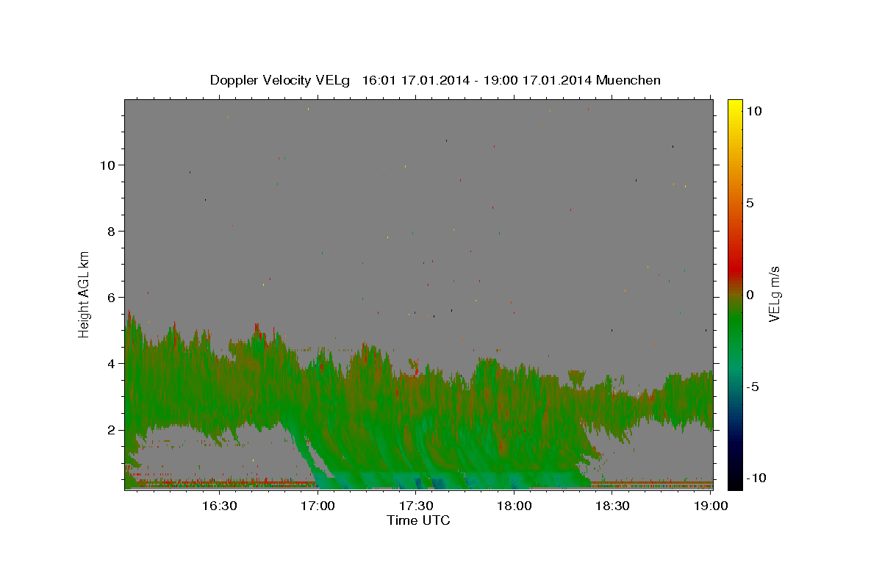Click the 18:00 time tick label

(514, 506)
